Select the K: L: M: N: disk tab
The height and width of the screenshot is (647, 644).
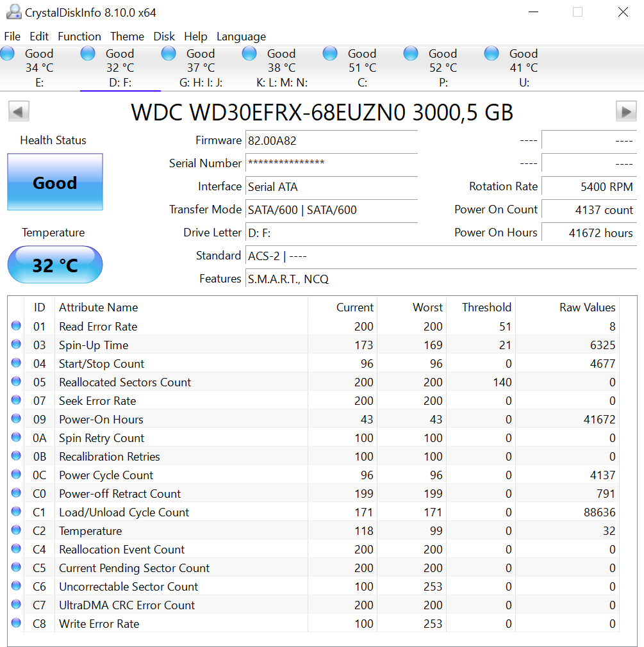click(x=281, y=68)
